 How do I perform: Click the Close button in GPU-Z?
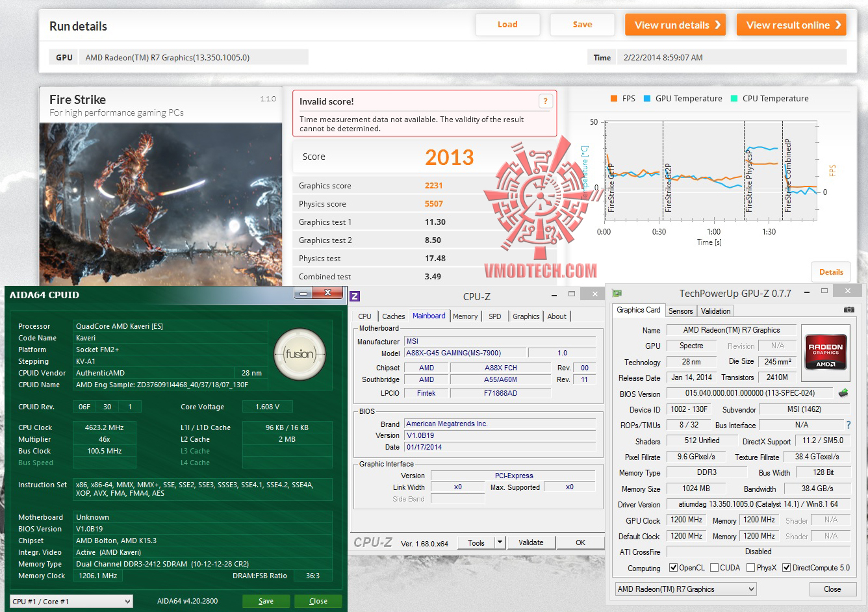coord(832,589)
